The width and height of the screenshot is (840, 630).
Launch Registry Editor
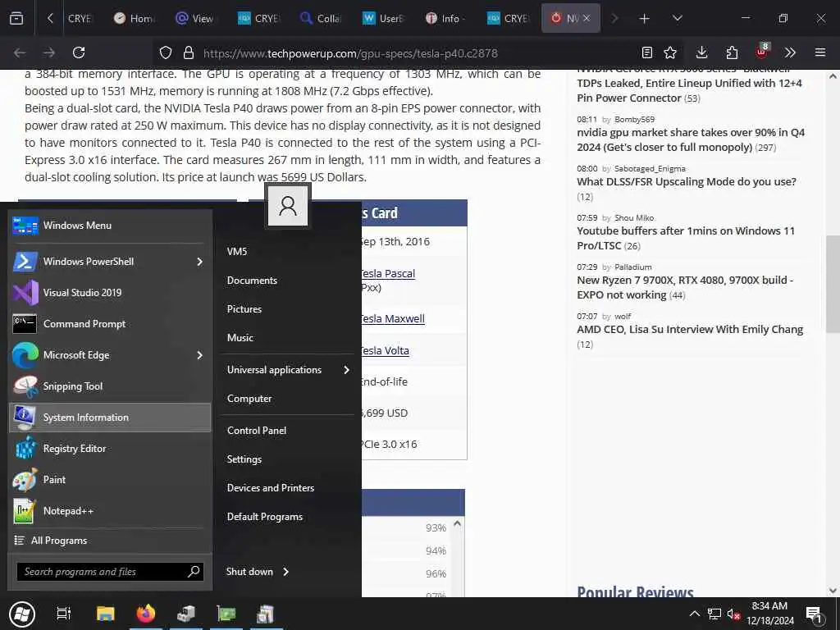click(110, 449)
